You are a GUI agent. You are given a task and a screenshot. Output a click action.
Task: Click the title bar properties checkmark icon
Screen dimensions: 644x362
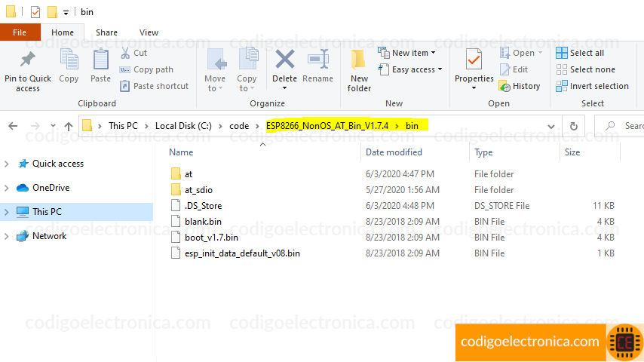pos(35,12)
